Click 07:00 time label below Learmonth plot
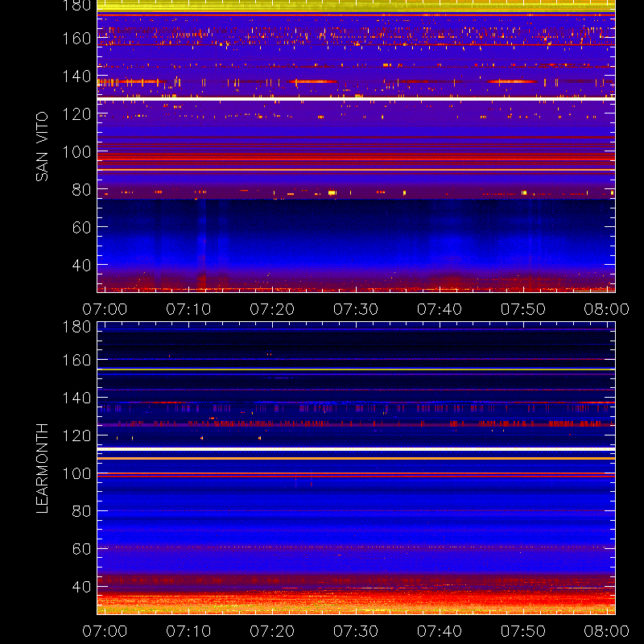644x644 pixels. click(x=105, y=631)
